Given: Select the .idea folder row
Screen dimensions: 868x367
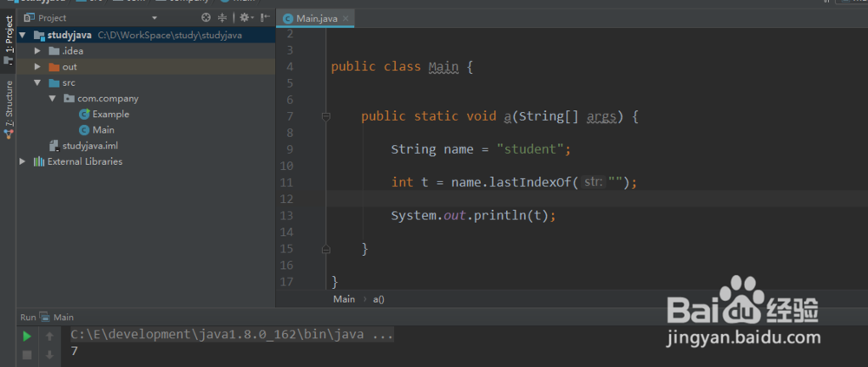Looking at the screenshot, I should [146, 51].
